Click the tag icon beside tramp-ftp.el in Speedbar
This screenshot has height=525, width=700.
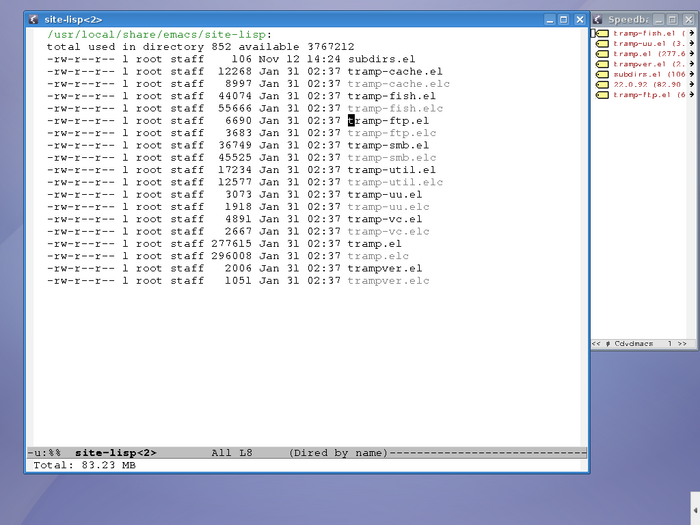(x=603, y=95)
